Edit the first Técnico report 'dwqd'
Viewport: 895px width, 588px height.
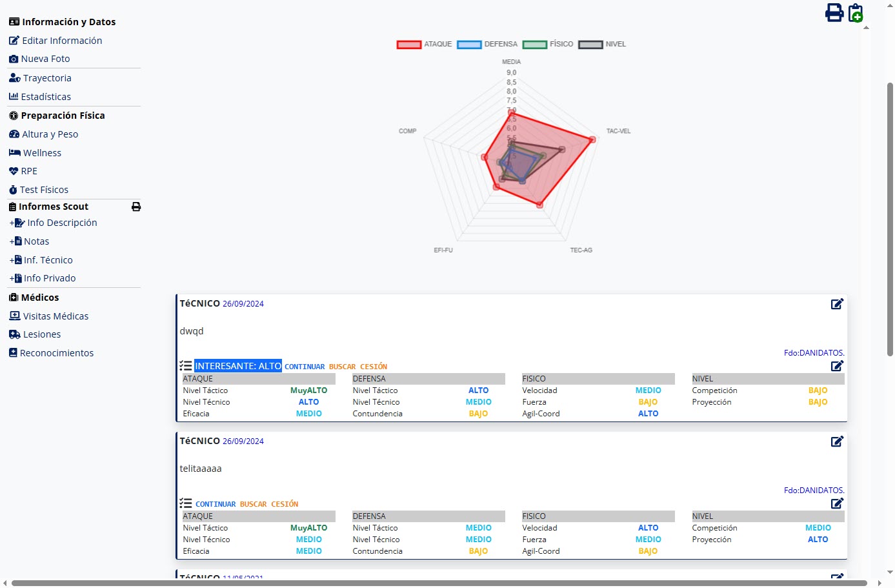[x=837, y=304]
